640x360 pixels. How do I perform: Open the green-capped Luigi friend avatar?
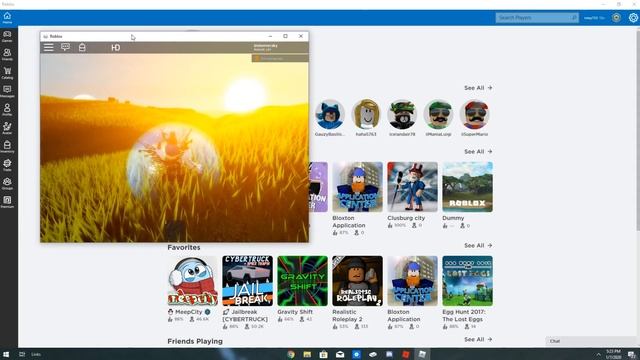(438, 114)
